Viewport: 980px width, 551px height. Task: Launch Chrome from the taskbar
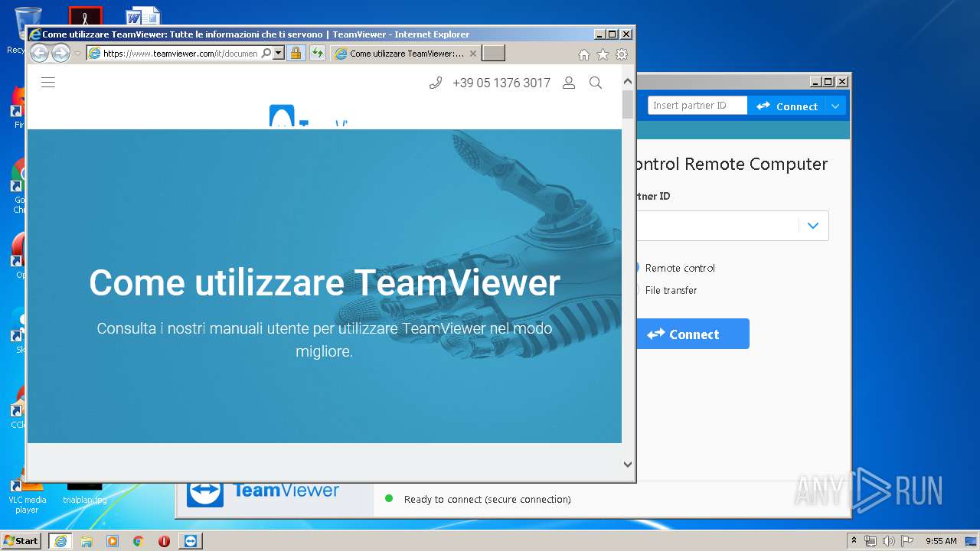coord(139,541)
